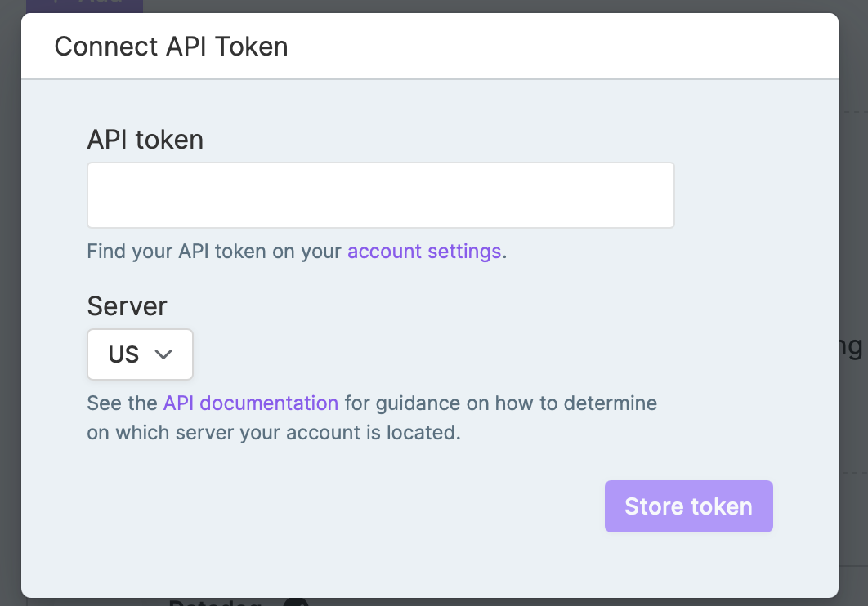Click the white header bar of the dialog

[430, 47]
